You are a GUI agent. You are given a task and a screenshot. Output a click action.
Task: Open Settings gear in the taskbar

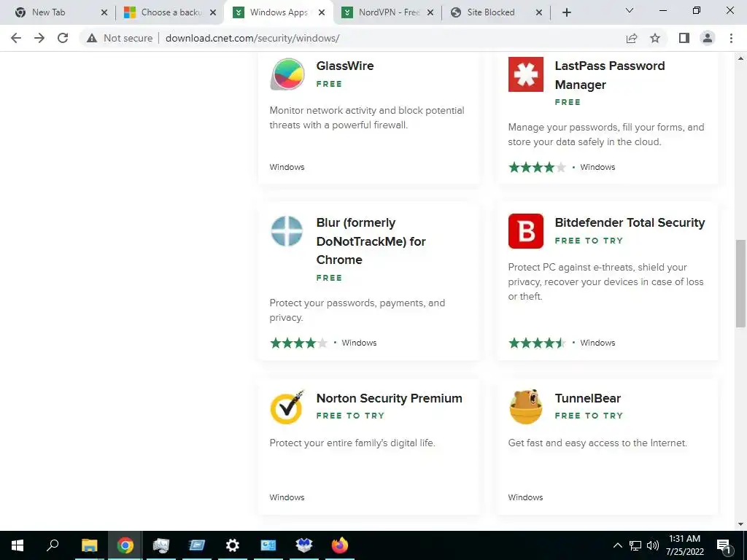[233, 545]
